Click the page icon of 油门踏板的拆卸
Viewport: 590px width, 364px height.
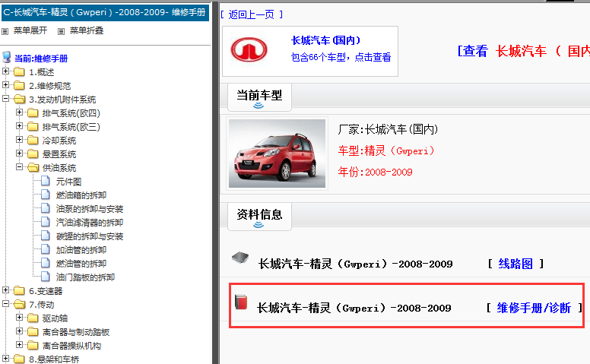coord(46,277)
